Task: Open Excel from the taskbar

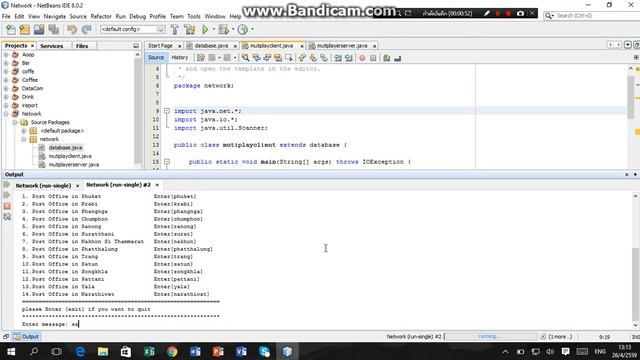Action: click(x=149, y=351)
